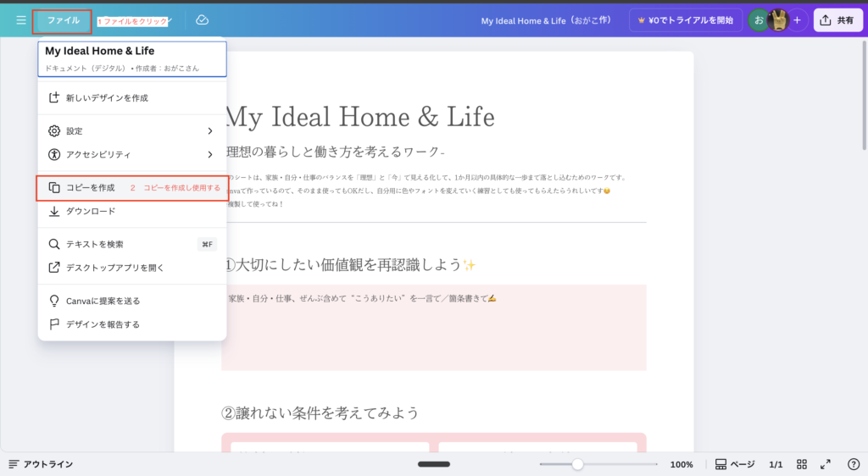868x476 pixels.
Task: Open the 100% zoom level menu
Action: click(x=682, y=464)
